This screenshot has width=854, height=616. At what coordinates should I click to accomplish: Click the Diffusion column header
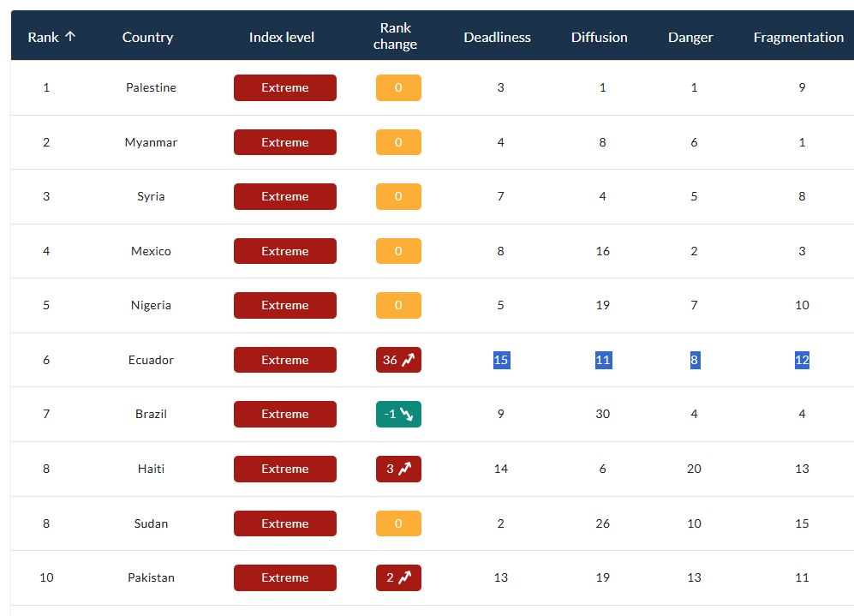click(599, 37)
